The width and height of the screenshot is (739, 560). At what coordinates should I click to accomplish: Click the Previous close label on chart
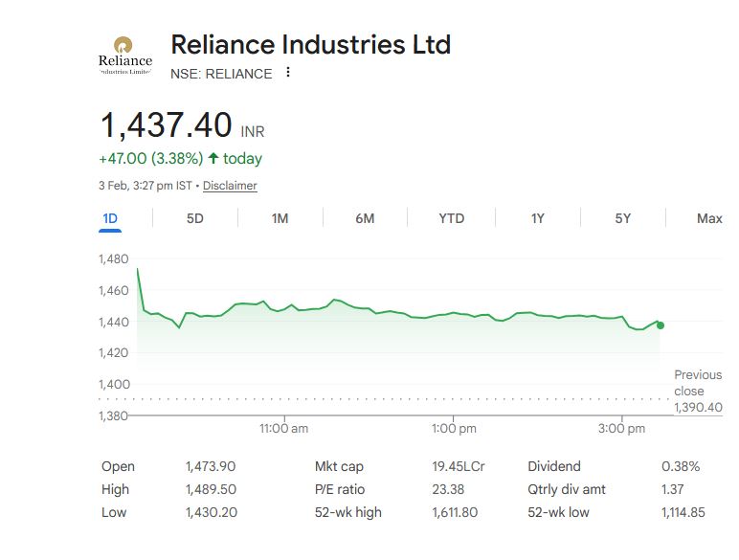[698, 383]
